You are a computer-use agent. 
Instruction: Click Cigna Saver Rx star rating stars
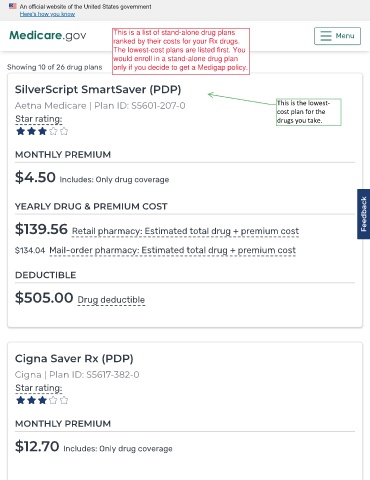point(42,400)
